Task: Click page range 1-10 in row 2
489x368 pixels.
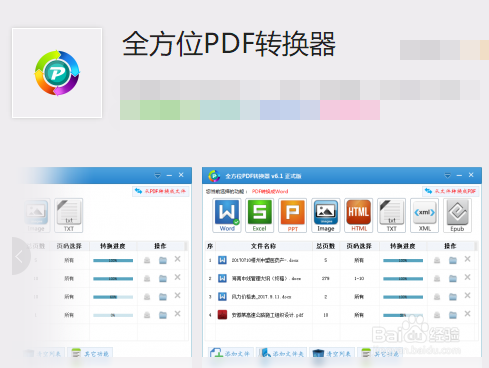Action: point(359,278)
